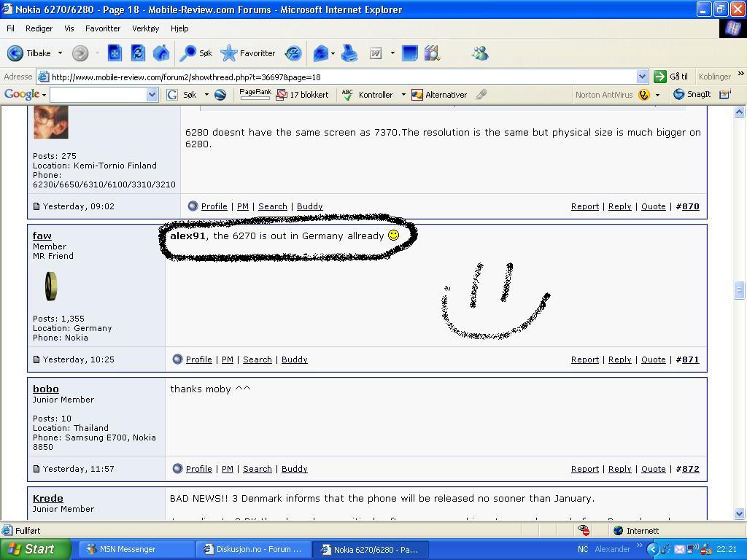Screen dimensions: 747x560
Task: Expand the Kontroller dropdown arrow
Action: 403,95
